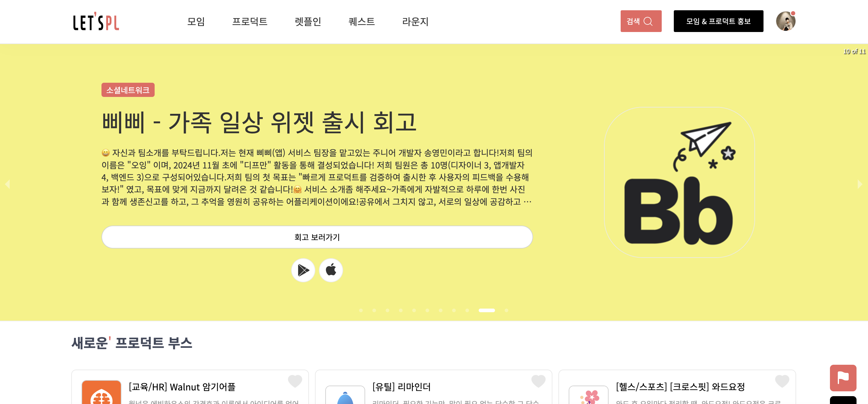This screenshot has height=404, width=868.
Task: Click the 회고 보러가기 button
Action: point(317,237)
